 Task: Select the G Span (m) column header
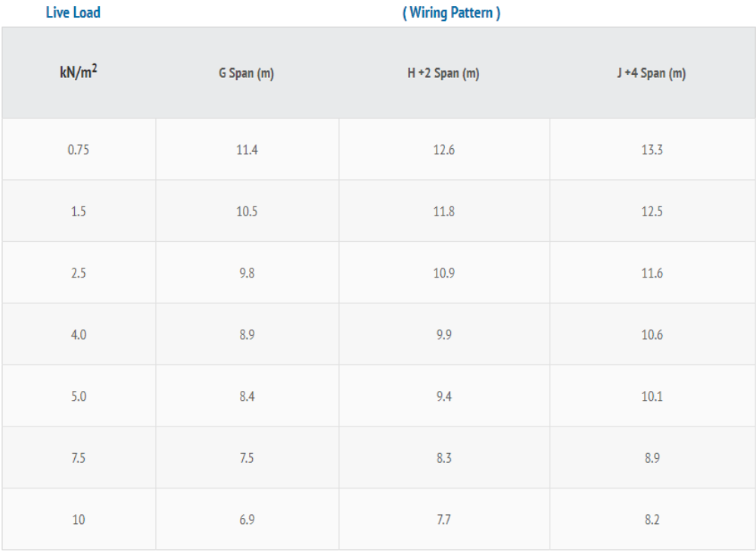(x=247, y=73)
